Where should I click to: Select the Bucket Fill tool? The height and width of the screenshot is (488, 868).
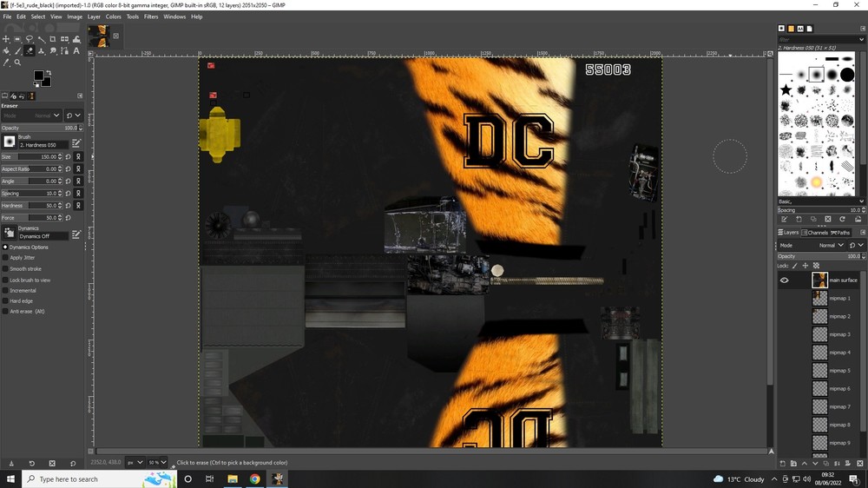[6, 51]
